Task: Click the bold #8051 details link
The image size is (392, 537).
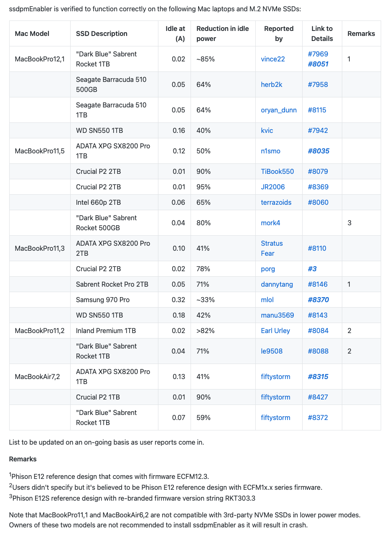Action: 318,64
